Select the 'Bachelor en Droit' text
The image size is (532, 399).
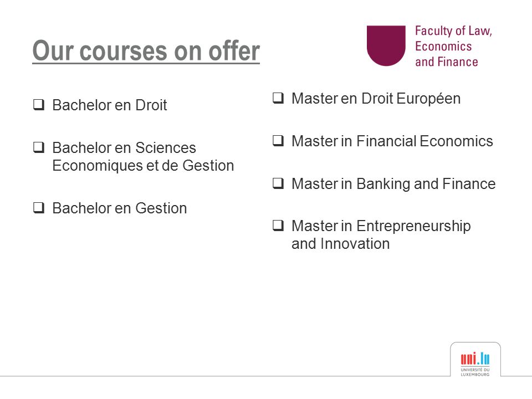tap(110, 105)
